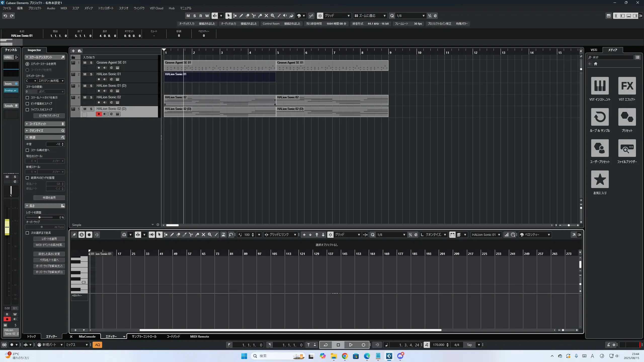Open VST Instruments media tile
This screenshot has width=644, height=362.
[600, 86]
